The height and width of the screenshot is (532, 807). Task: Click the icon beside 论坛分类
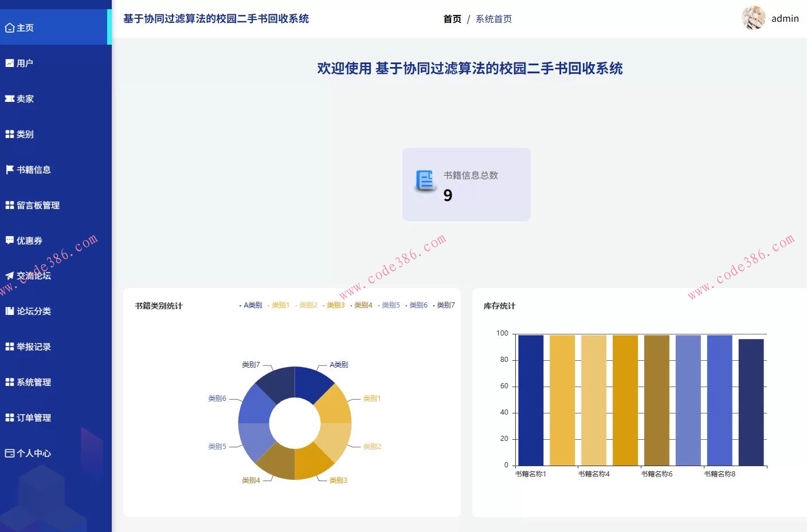pos(10,311)
